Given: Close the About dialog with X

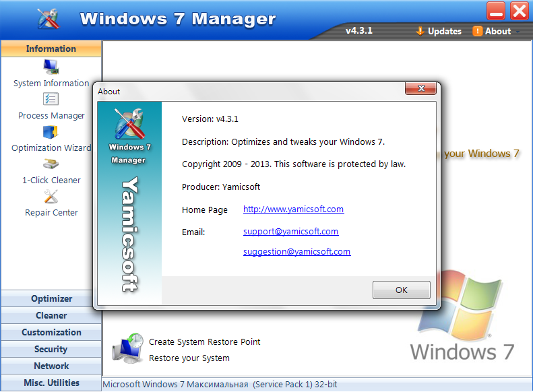Looking at the screenshot, I should [421, 88].
